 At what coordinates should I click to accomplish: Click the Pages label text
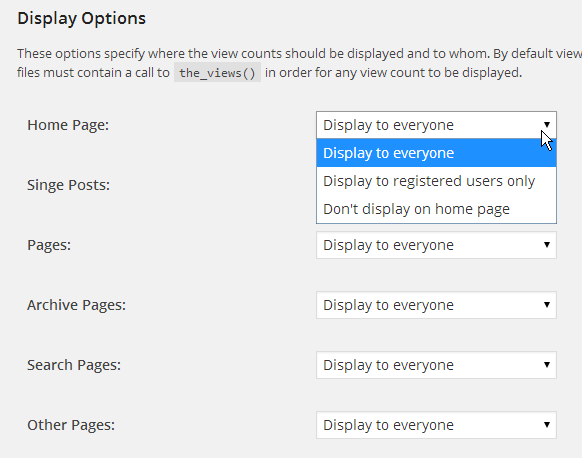tap(49, 245)
